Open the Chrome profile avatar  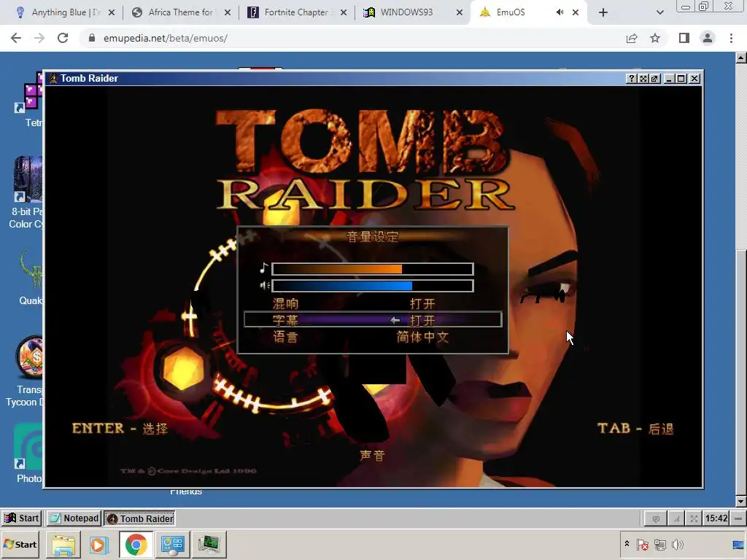(708, 38)
